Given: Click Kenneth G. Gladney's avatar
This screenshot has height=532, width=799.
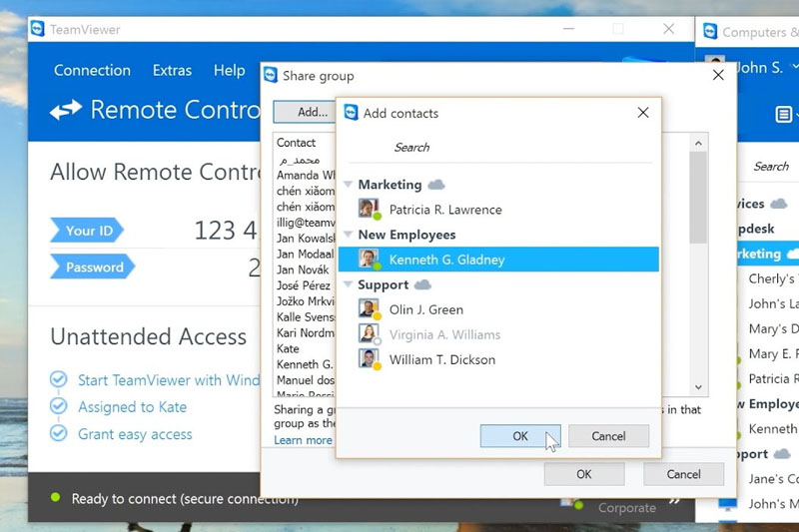Looking at the screenshot, I should tap(369, 260).
